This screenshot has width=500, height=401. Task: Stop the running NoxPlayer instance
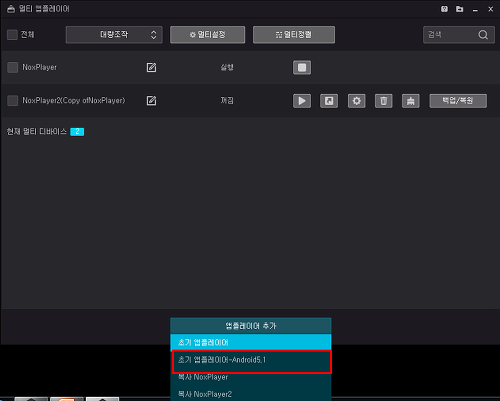pos(302,67)
